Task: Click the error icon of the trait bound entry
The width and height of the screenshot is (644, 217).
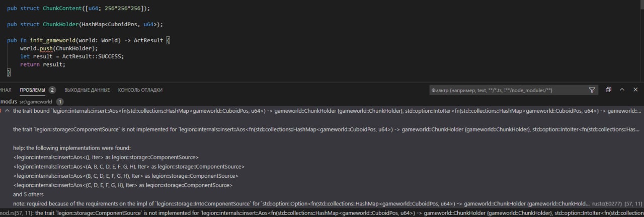Action: click(1, 111)
